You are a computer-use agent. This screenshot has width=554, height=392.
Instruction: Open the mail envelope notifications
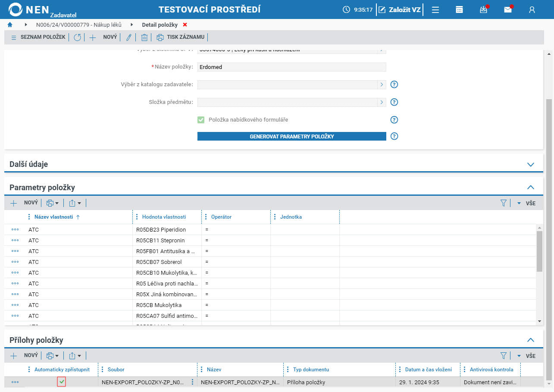click(x=508, y=9)
